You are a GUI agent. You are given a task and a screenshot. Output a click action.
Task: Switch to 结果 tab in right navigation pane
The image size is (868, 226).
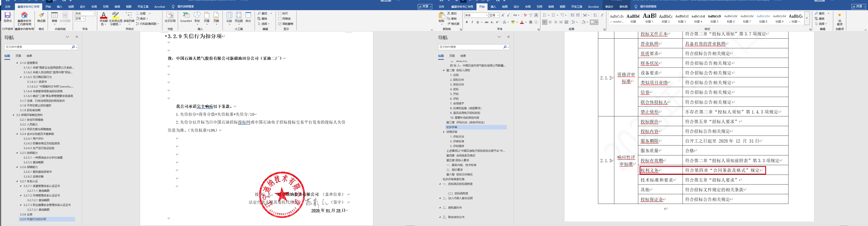click(463, 56)
